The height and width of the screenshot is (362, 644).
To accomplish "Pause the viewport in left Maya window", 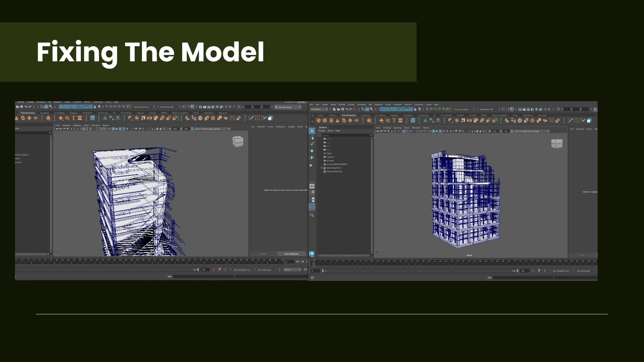I will [230, 107].
